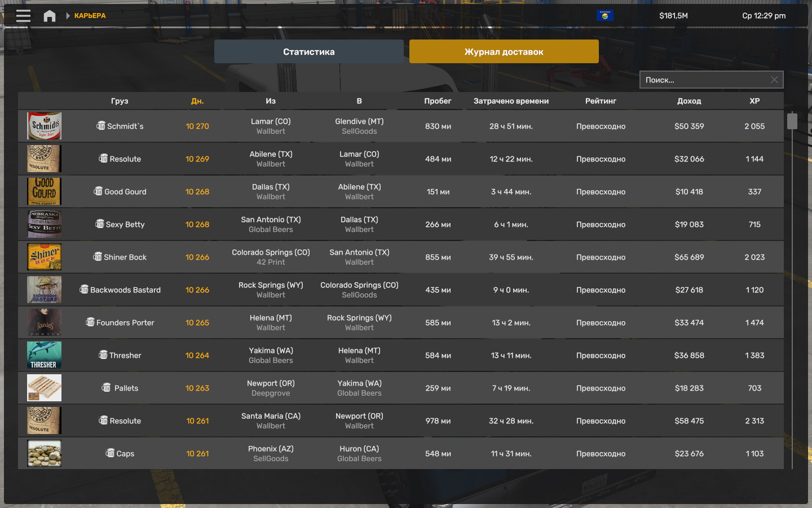Click the Sexy Betty cargo mug icon
This screenshot has height=508, width=812.
click(x=100, y=224)
